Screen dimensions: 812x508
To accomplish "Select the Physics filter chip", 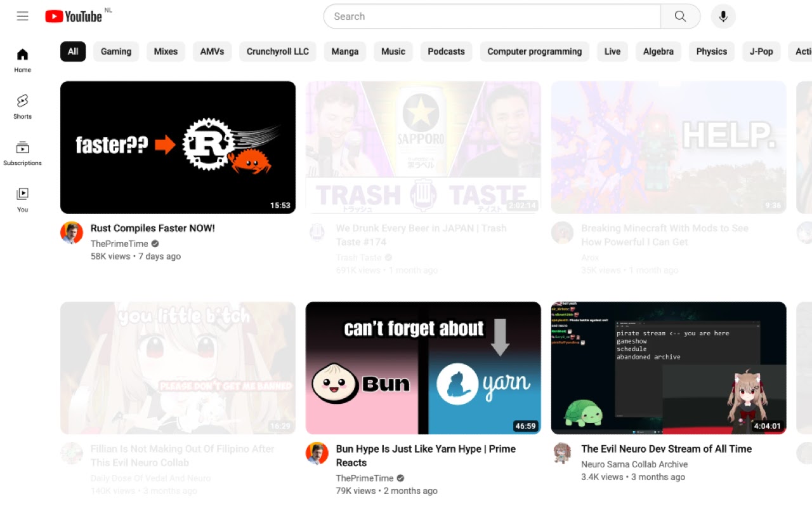I will (712, 51).
